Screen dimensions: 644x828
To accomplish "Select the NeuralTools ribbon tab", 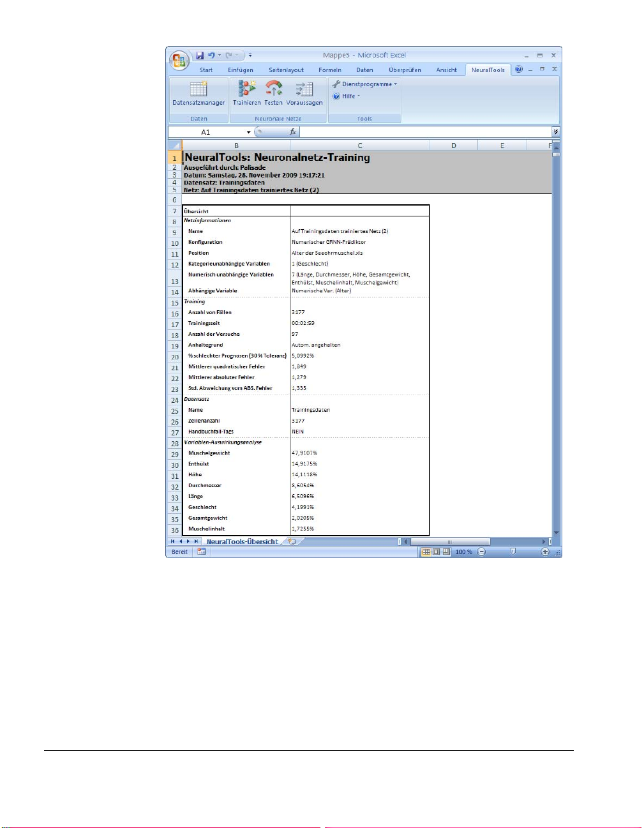I will [x=488, y=70].
